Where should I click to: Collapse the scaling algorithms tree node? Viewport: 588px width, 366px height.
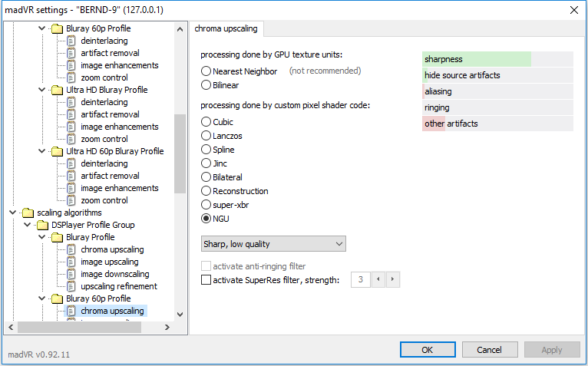tap(13, 213)
